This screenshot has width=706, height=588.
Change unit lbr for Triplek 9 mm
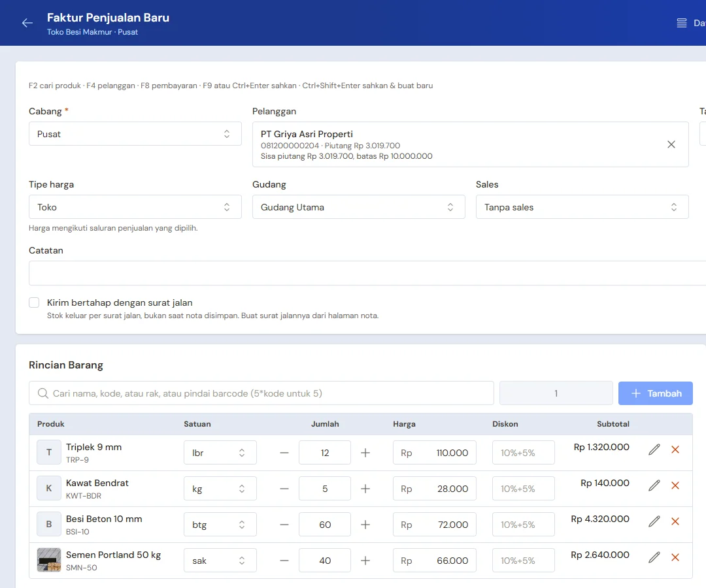pos(220,453)
